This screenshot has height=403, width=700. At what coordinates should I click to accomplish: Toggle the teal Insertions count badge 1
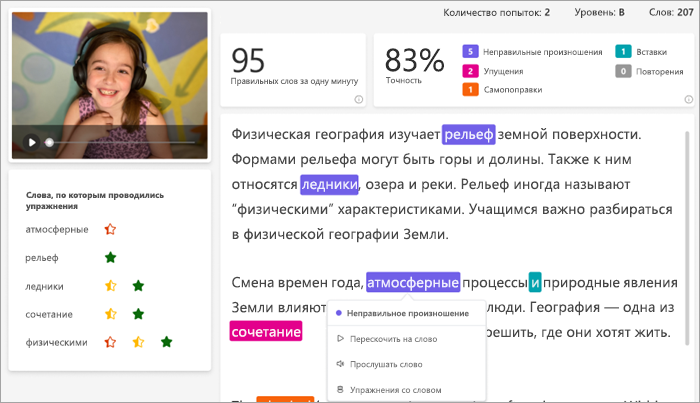[623, 52]
